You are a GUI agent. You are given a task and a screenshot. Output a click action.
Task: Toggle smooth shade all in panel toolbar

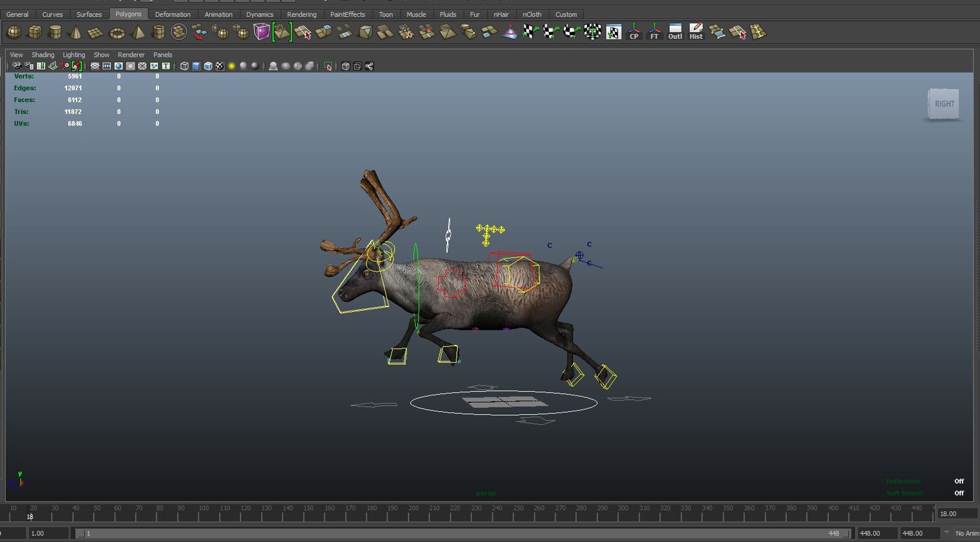pos(196,66)
